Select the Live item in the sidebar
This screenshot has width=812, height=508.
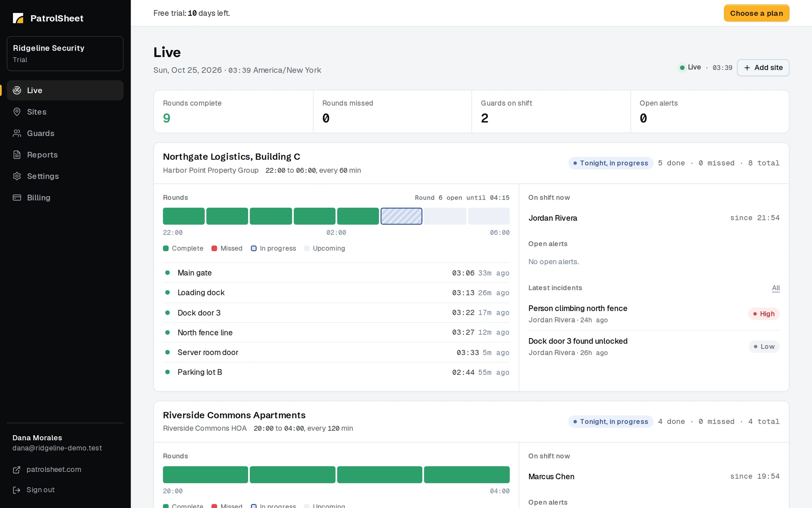[65, 90]
